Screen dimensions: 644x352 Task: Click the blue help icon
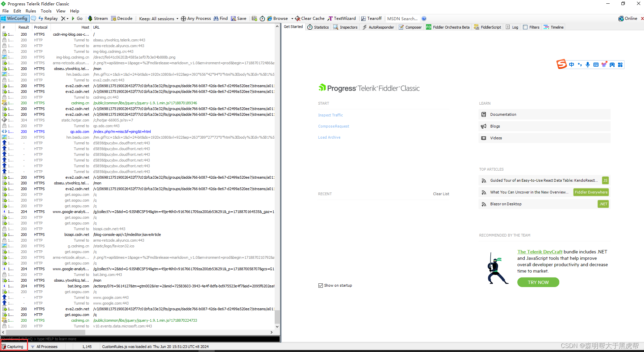click(x=424, y=19)
